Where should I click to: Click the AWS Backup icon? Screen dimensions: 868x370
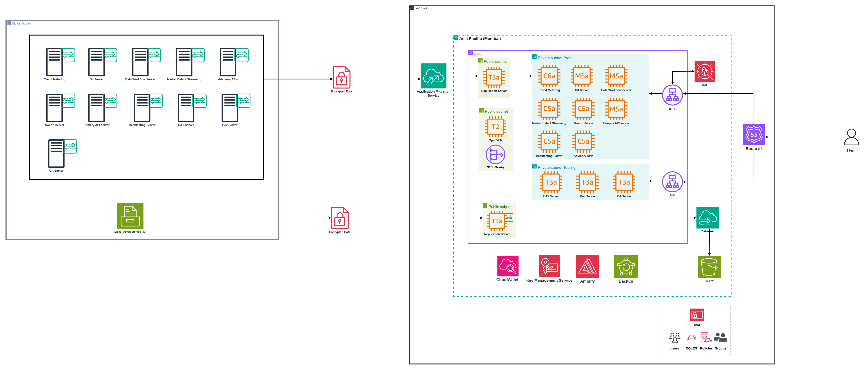[x=626, y=266]
